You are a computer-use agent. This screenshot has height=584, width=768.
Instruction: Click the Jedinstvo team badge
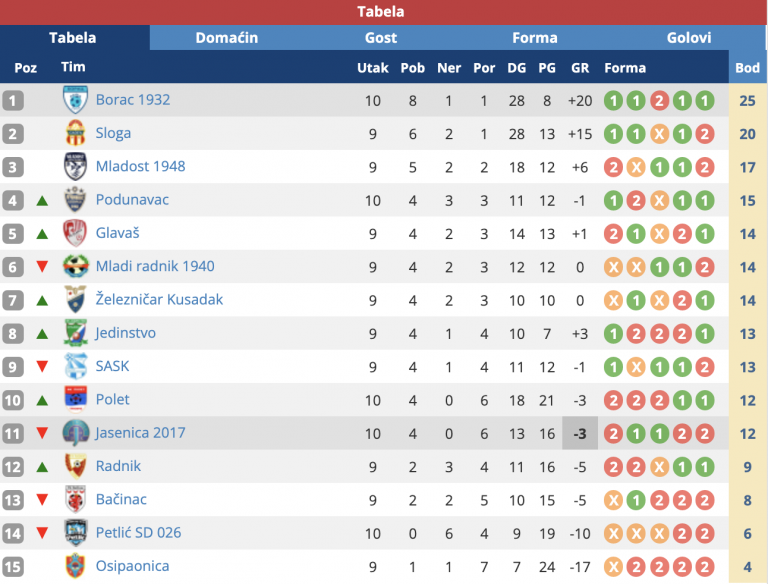pyautogui.click(x=75, y=333)
